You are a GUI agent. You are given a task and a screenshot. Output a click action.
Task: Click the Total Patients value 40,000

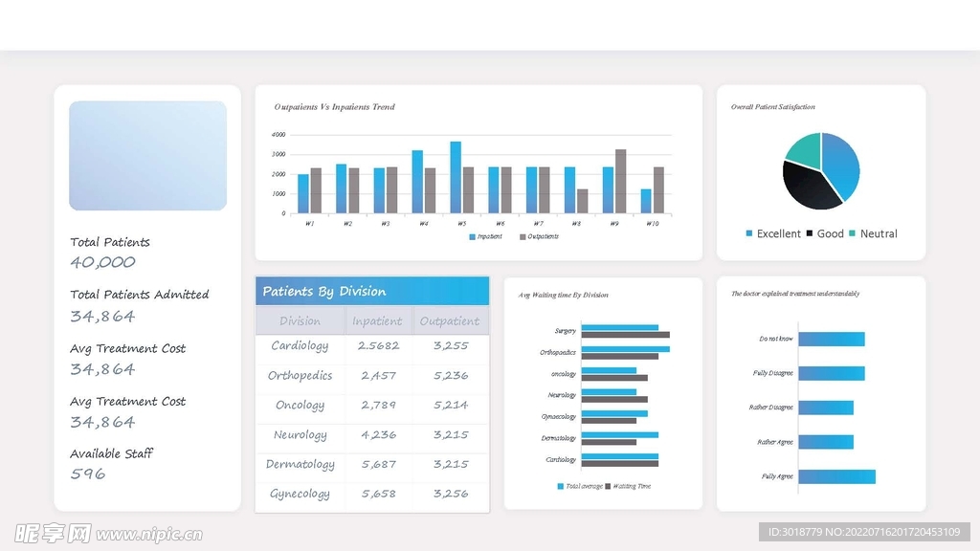(102, 262)
